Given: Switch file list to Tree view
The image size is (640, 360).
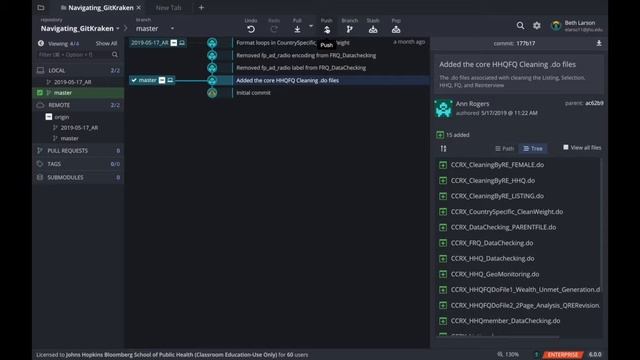Looking at the screenshot, I should tap(533, 149).
